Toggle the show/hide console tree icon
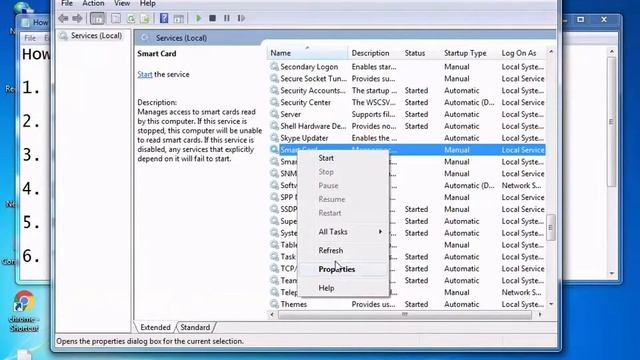Viewport: 640px width, 360px height. point(97,18)
